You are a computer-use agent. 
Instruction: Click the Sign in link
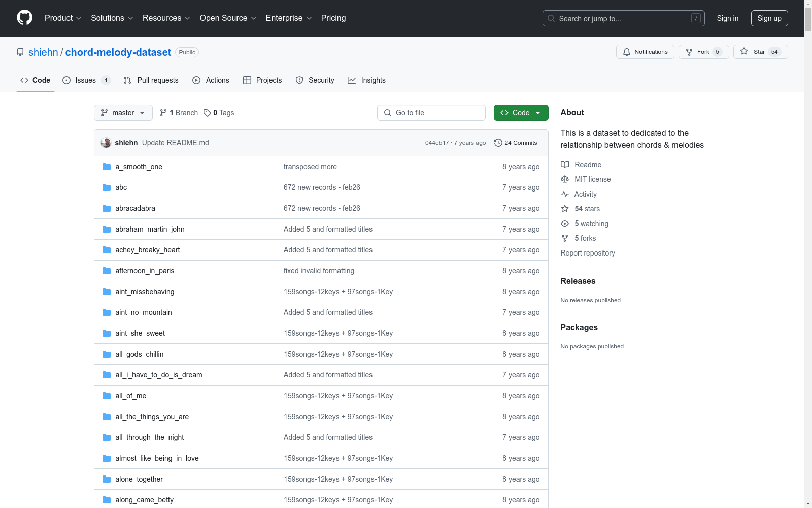(x=728, y=18)
